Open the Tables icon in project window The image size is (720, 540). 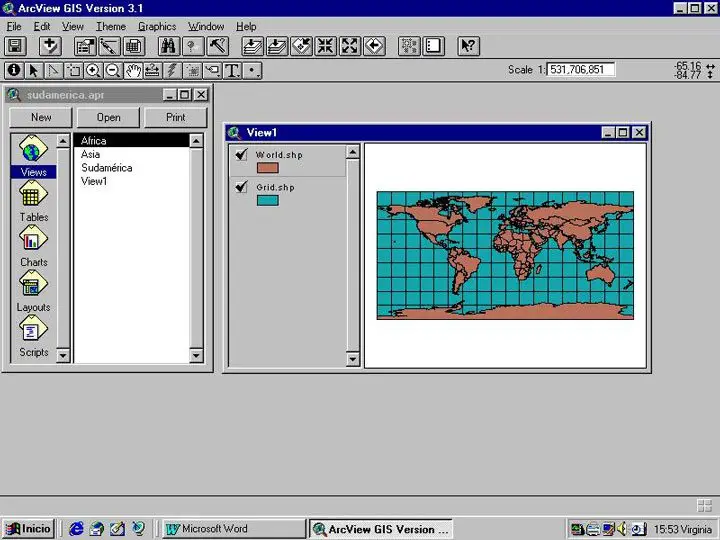[x=33, y=197]
